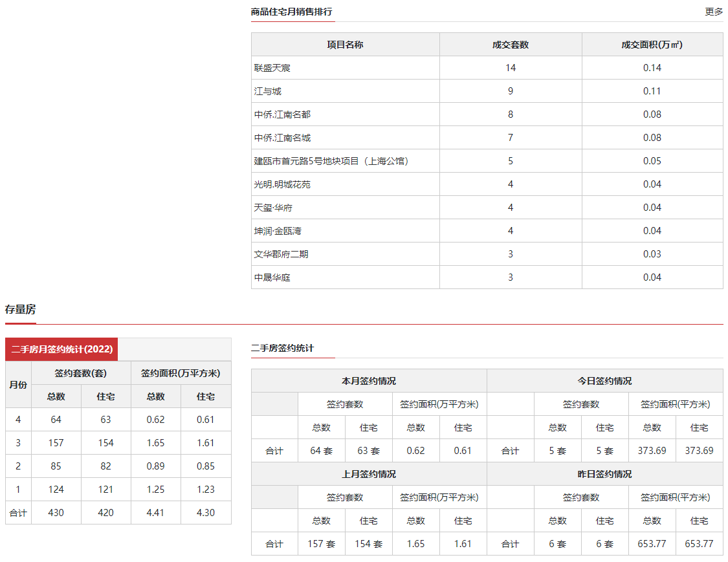Open the 坤润·金瓯湾 project
The height and width of the screenshot is (562, 728).
(x=278, y=231)
